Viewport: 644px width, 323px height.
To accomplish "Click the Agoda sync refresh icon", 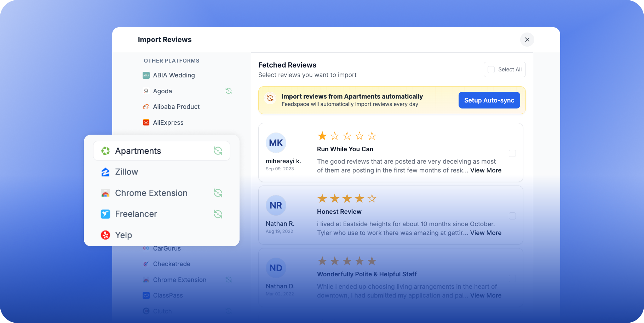I will [x=229, y=91].
